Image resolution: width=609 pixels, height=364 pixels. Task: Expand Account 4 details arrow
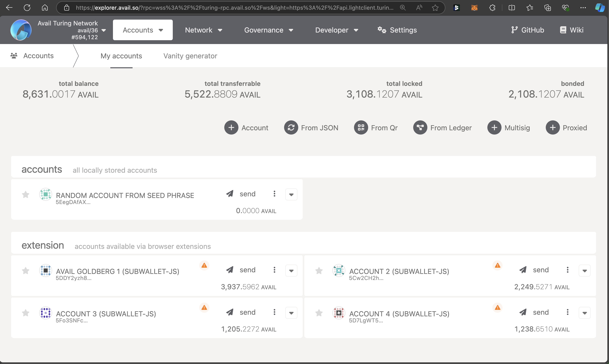click(x=585, y=313)
